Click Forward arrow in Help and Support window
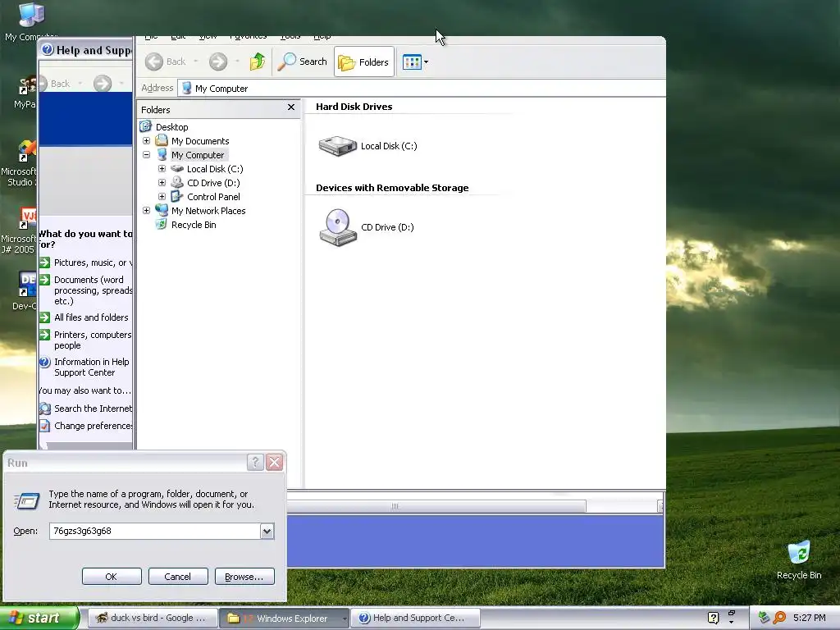 click(x=103, y=84)
